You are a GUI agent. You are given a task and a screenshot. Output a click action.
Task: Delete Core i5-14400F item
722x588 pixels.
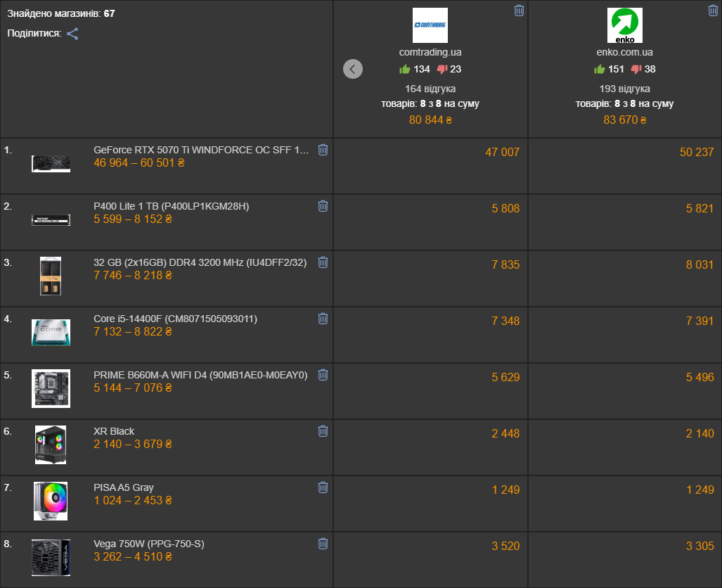tap(323, 319)
